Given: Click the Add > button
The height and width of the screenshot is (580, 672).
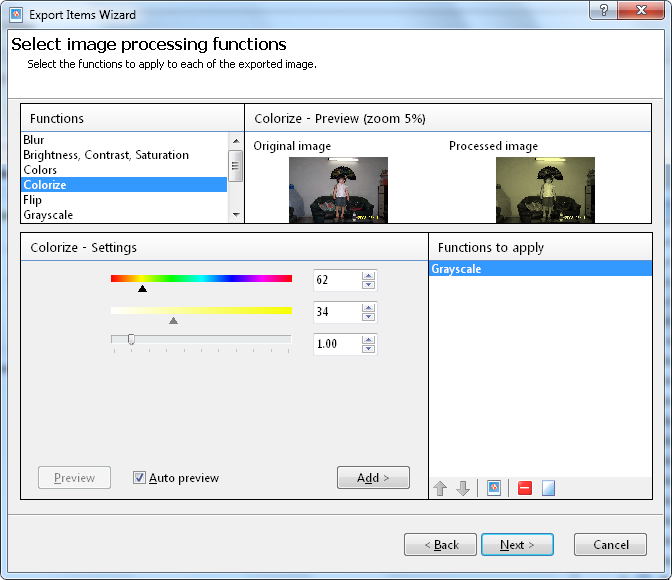Looking at the screenshot, I should tap(373, 478).
